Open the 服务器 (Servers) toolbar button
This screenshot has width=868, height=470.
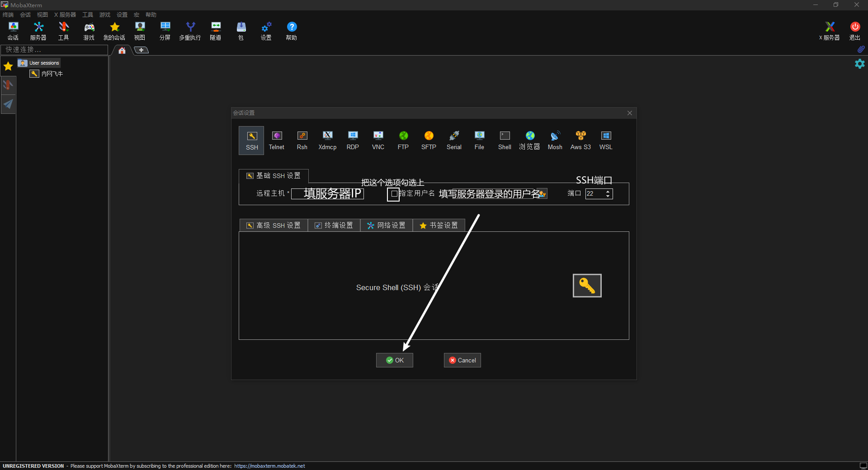(x=38, y=31)
